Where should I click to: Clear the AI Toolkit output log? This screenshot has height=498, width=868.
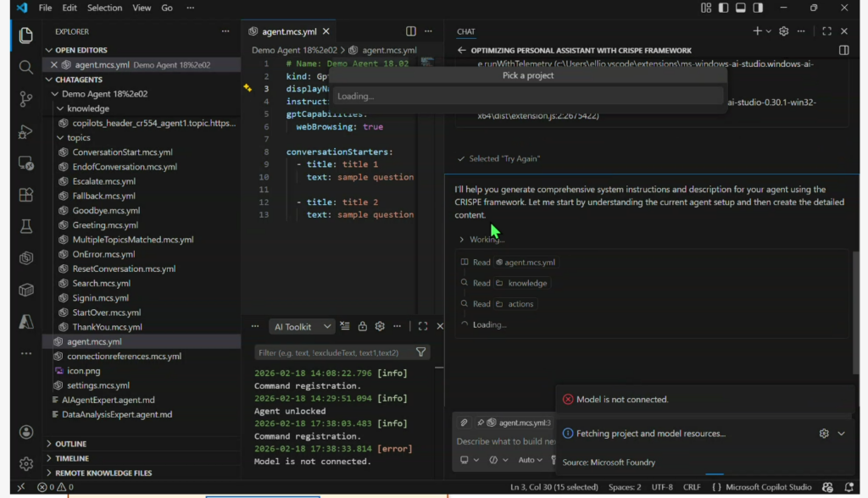(x=345, y=327)
